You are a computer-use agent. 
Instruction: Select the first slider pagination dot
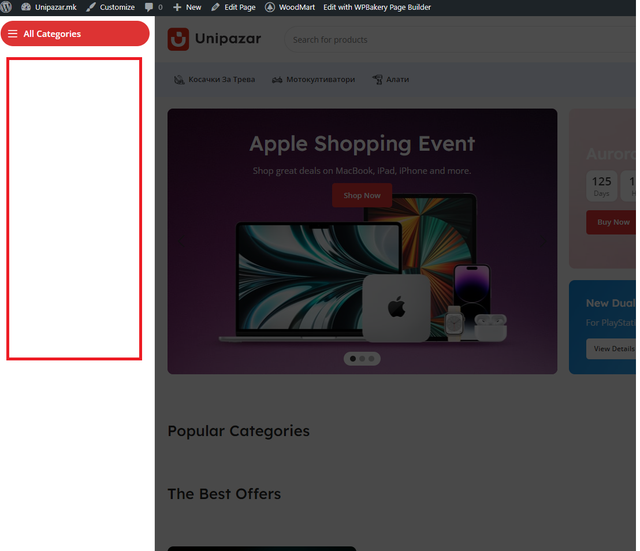click(x=353, y=359)
